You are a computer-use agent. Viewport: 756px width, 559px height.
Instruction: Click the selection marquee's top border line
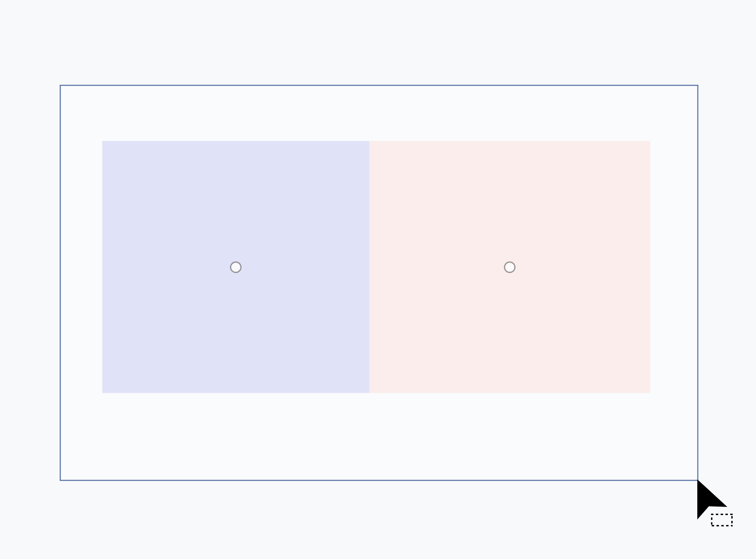(x=379, y=85)
